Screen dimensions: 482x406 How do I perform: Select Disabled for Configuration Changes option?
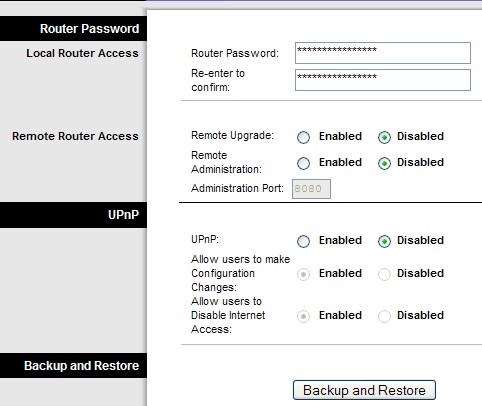(384, 274)
